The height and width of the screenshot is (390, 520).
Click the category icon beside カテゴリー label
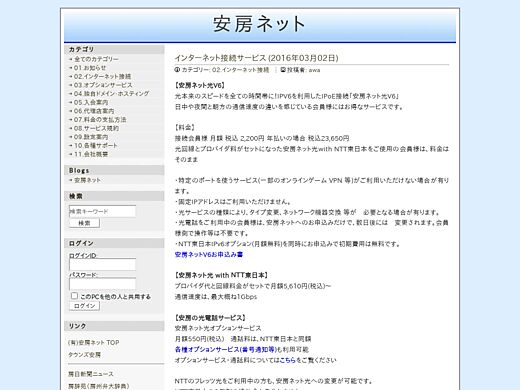click(177, 70)
